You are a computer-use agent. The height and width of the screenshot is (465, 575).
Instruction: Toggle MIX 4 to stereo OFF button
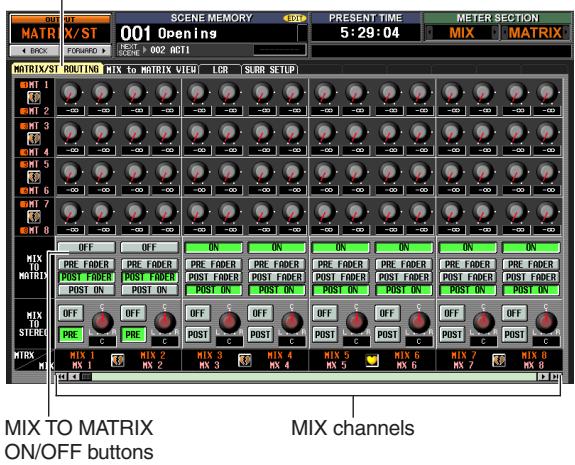[x=260, y=313]
